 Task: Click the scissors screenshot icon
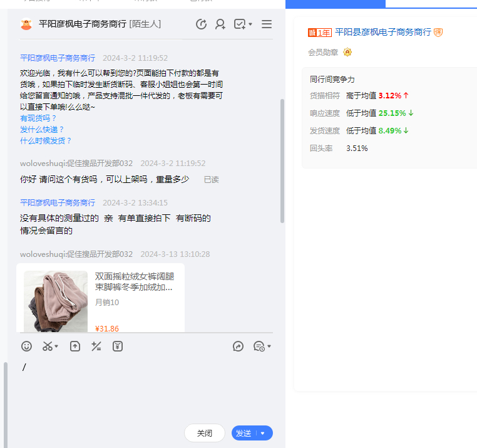pyautogui.click(x=48, y=346)
